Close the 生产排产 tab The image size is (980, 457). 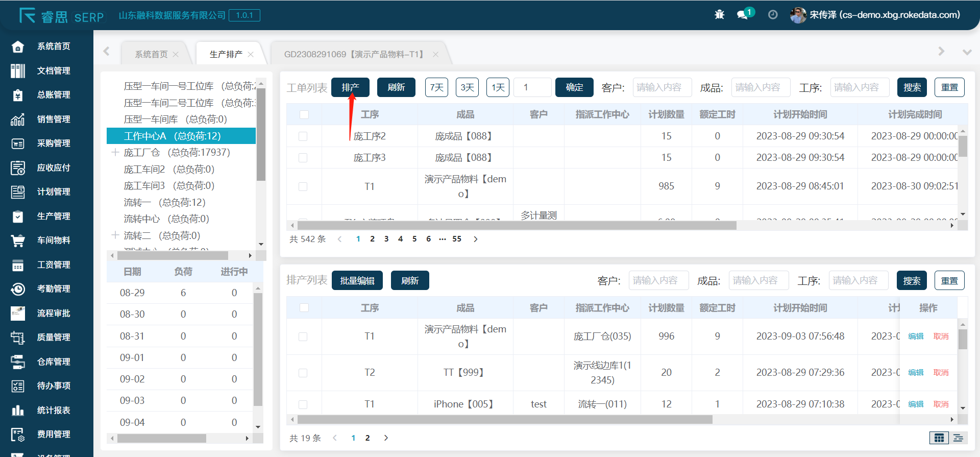coord(251,54)
